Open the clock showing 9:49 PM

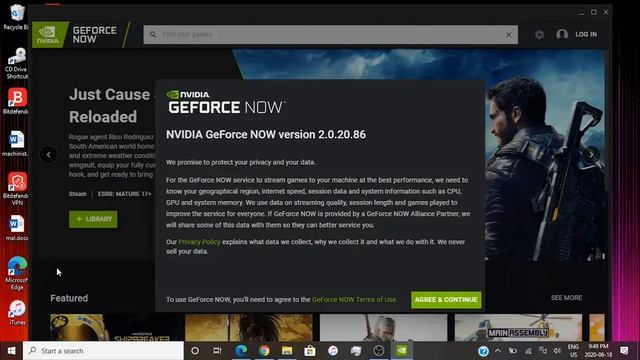(598, 351)
